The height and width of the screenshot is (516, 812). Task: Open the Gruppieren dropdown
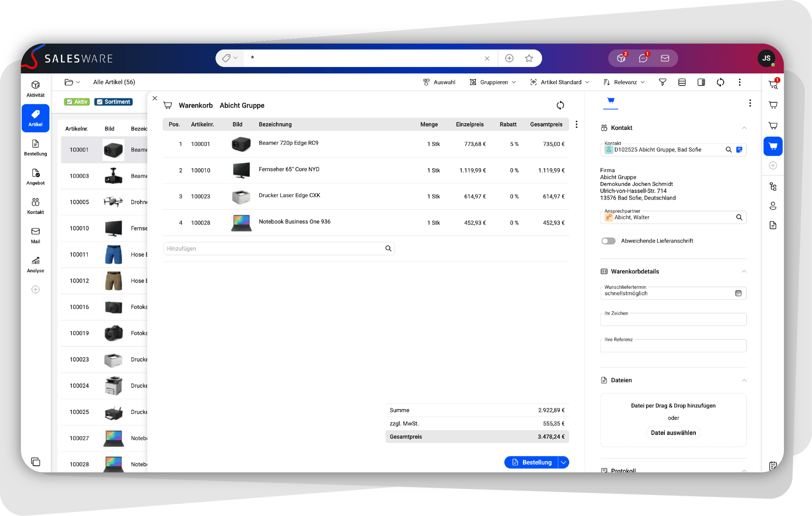[493, 82]
